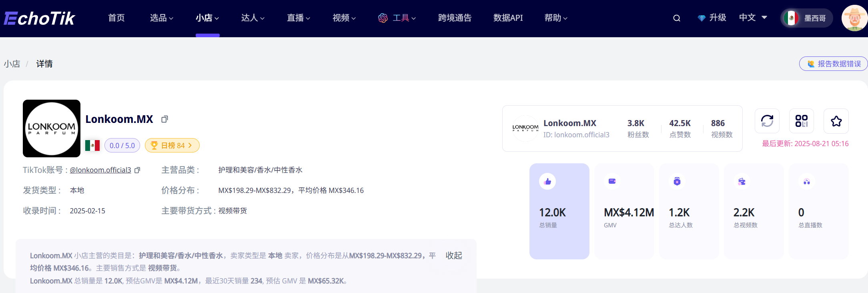Expand the 选品 dropdown menu

(162, 18)
